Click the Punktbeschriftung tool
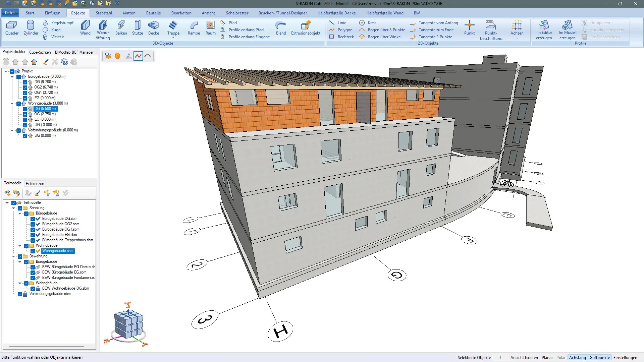The image size is (644, 362). click(490, 30)
